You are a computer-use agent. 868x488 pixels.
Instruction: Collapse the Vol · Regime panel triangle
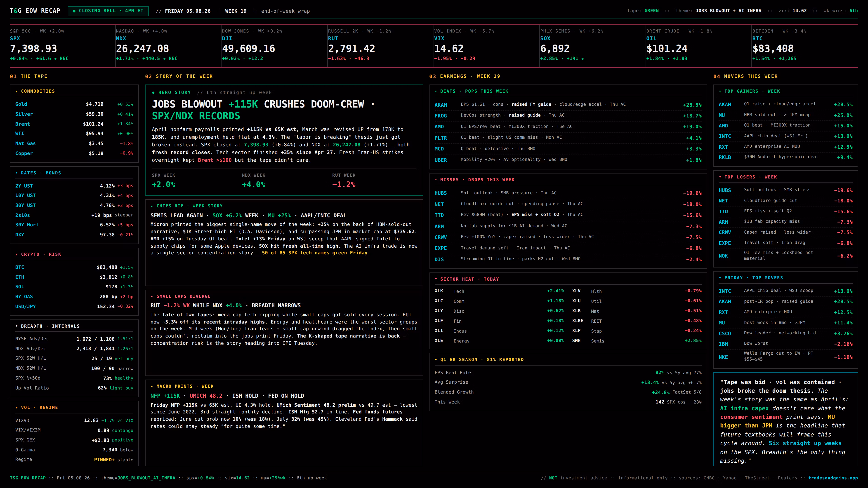point(17,408)
